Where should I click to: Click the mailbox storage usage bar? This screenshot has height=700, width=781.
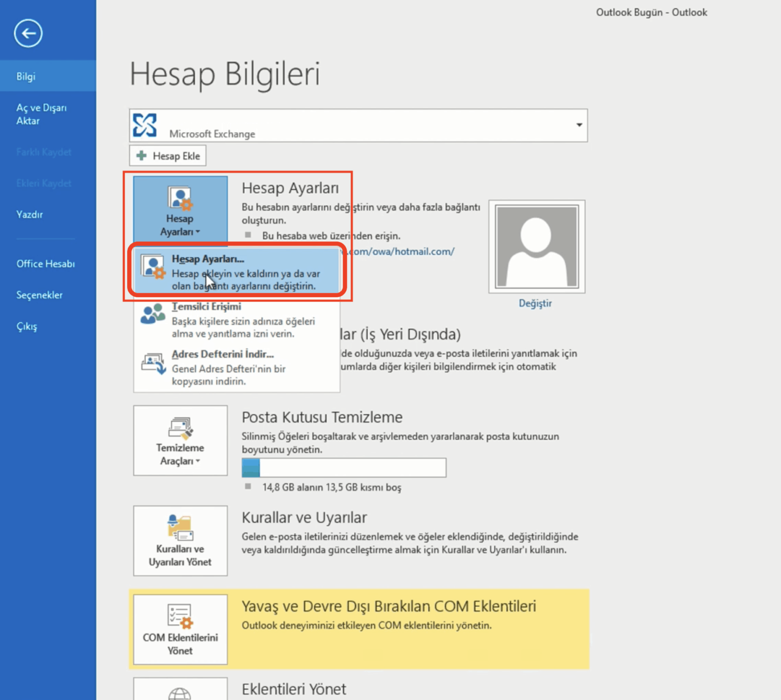tap(344, 468)
